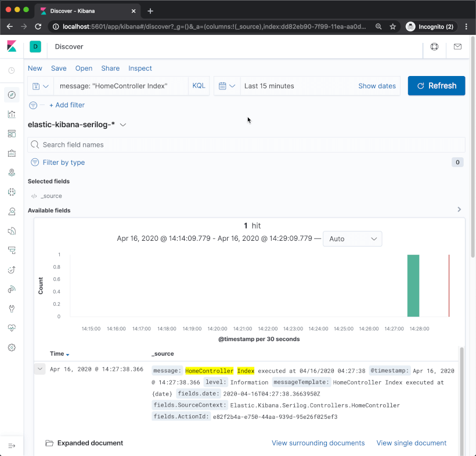Open APM icon in sidebar
This screenshot has width=476, height=456.
12,250
